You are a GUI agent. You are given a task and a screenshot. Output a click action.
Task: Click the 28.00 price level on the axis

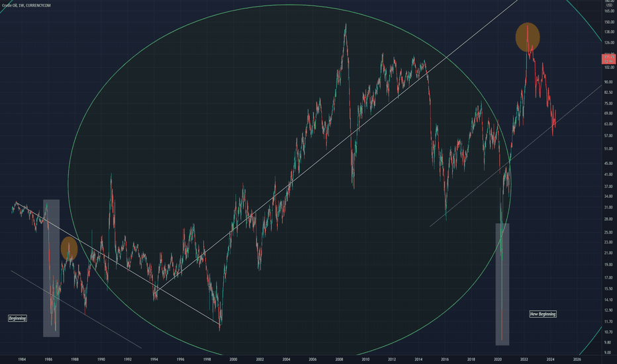click(609, 219)
